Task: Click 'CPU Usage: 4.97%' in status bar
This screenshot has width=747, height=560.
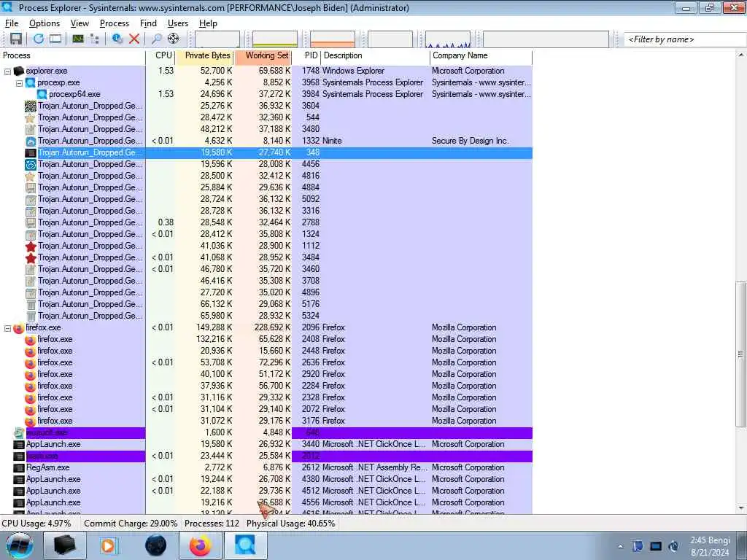Action: [x=36, y=524]
